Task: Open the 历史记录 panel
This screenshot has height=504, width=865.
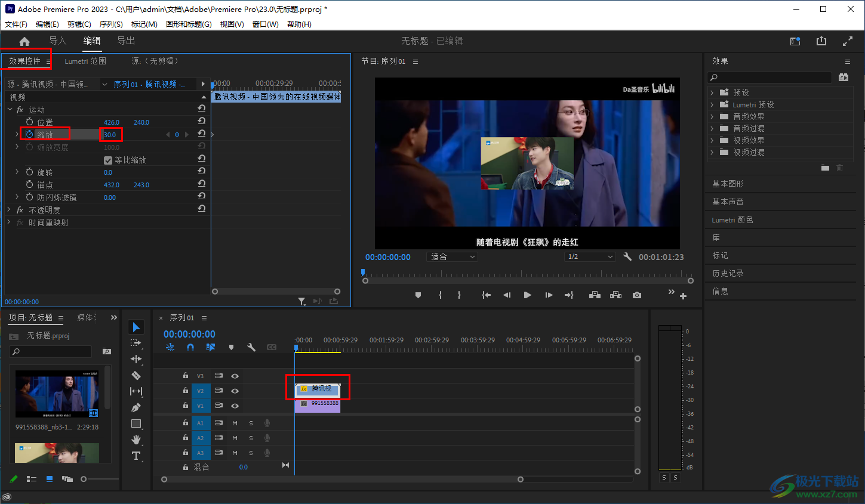Action: click(728, 273)
